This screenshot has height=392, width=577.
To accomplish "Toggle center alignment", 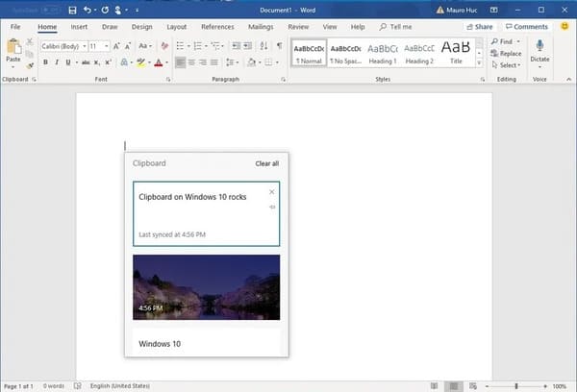I will click(191, 62).
